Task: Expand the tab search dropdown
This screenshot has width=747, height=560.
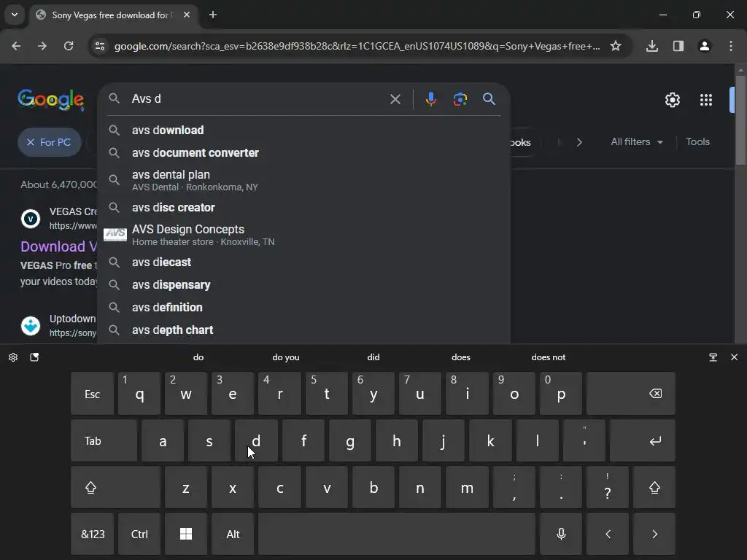Action: pyautogui.click(x=15, y=15)
